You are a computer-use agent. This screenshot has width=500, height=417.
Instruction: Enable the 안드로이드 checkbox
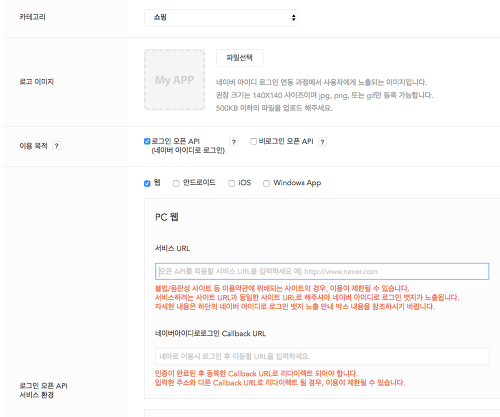pos(176,183)
